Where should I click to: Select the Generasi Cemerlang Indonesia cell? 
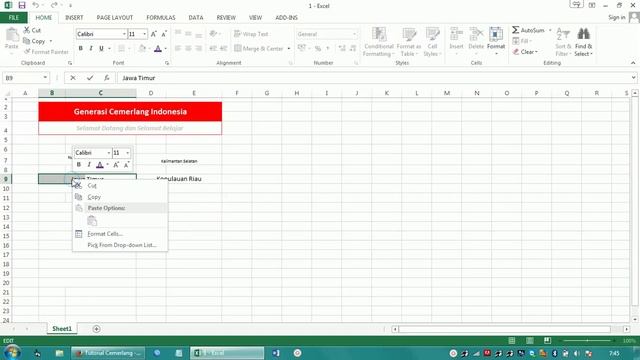tap(130, 111)
